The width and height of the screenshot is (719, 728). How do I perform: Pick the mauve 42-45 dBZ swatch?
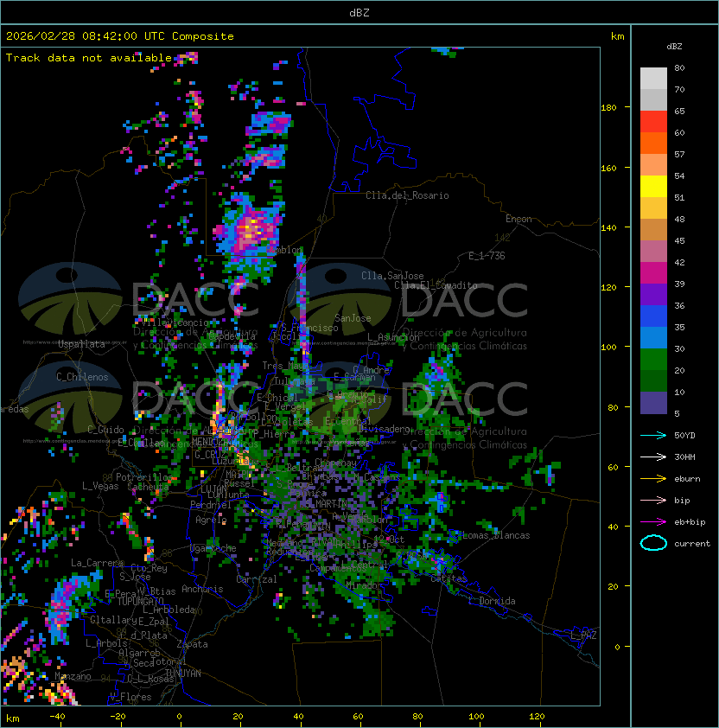[x=653, y=252]
